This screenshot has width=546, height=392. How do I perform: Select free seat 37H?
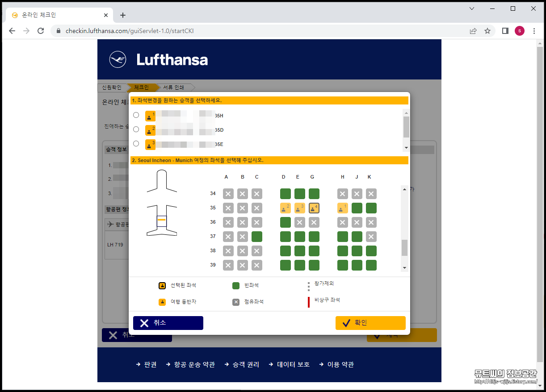point(343,237)
